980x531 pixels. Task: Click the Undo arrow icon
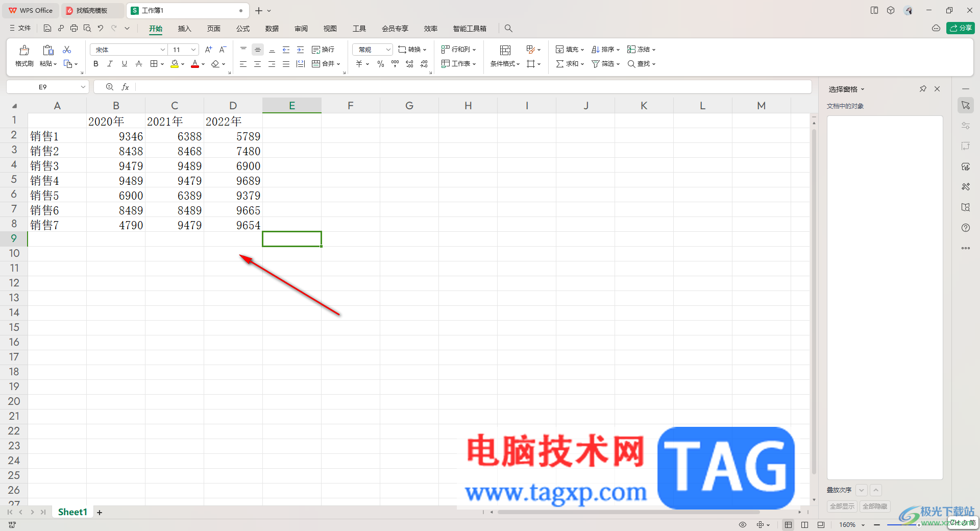(x=101, y=28)
